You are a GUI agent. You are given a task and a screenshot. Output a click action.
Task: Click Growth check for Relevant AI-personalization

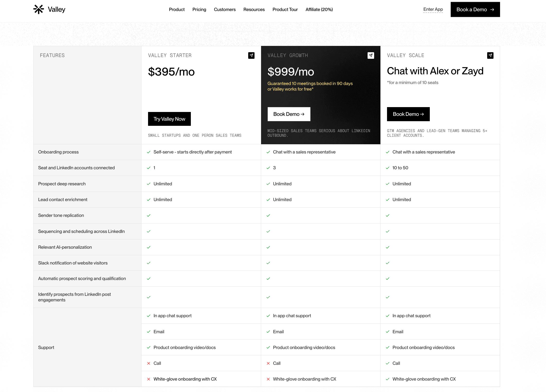pos(268,247)
